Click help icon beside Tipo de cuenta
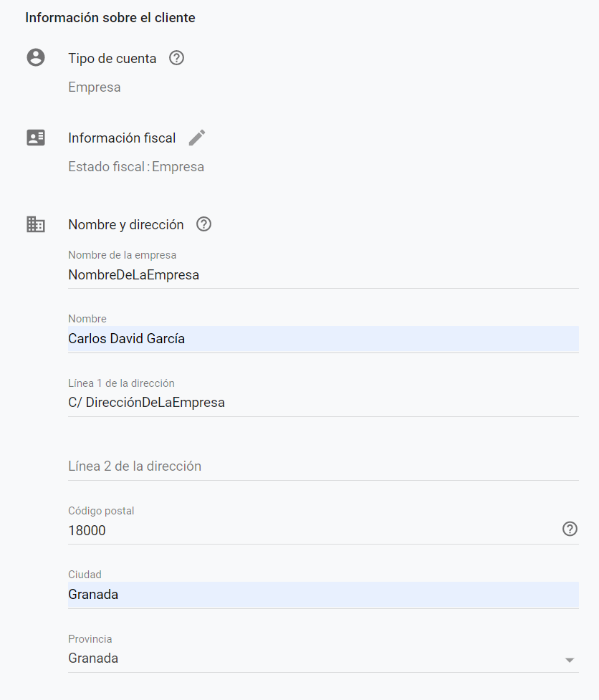 tap(176, 58)
